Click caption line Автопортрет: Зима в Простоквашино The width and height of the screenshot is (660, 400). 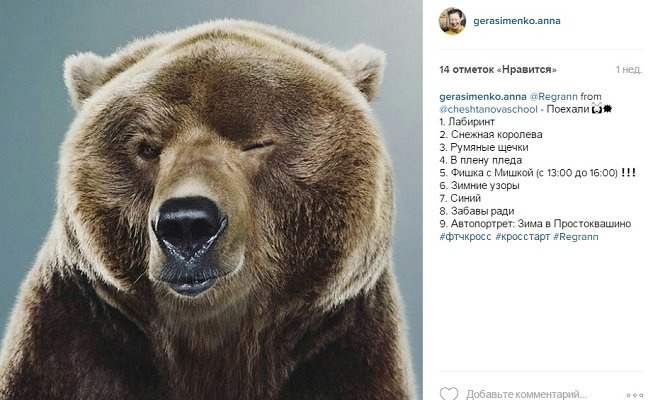535,224
